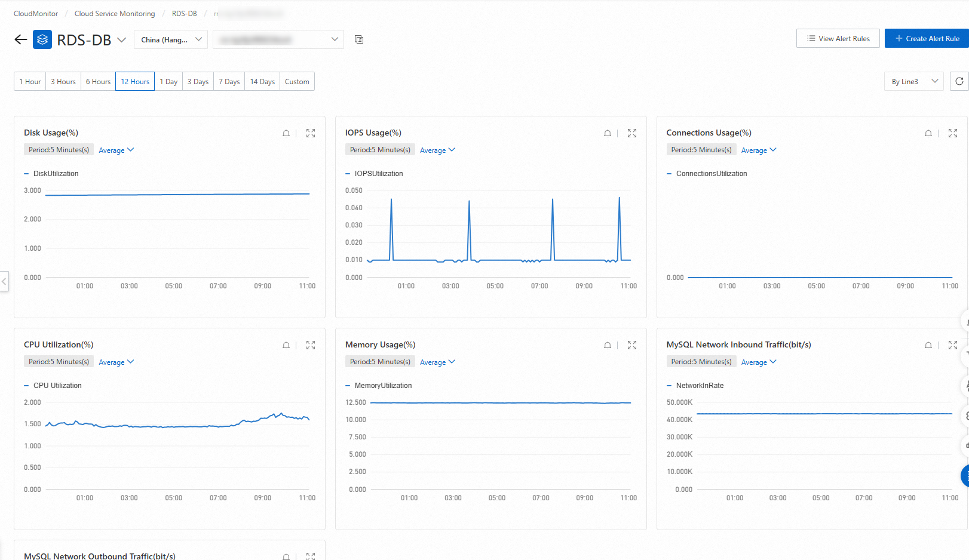
Task: Expand the collapsed left side panel
Action: click(x=4, y=281)
